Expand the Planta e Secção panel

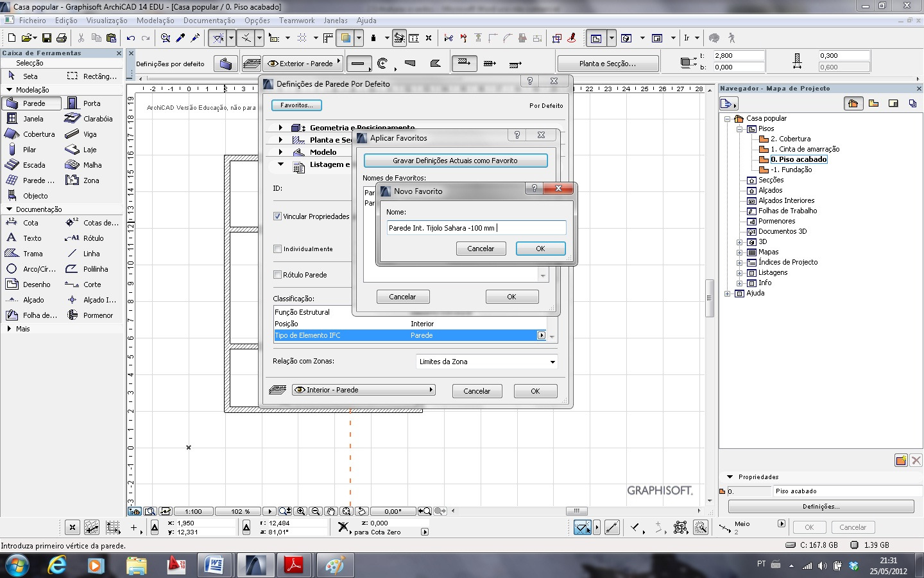click(280, 140)
